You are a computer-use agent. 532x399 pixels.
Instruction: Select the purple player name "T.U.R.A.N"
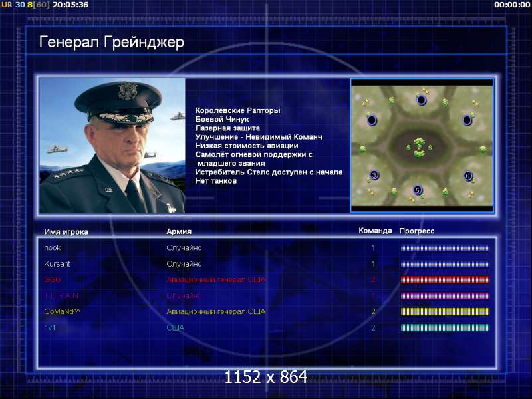[x=61, y=295]
